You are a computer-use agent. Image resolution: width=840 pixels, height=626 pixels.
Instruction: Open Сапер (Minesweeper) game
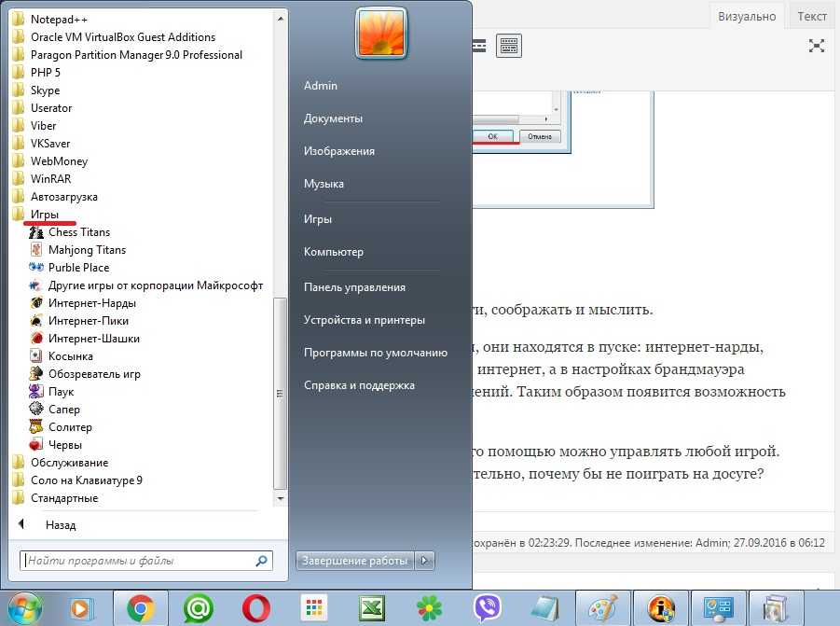coord(63,410)
